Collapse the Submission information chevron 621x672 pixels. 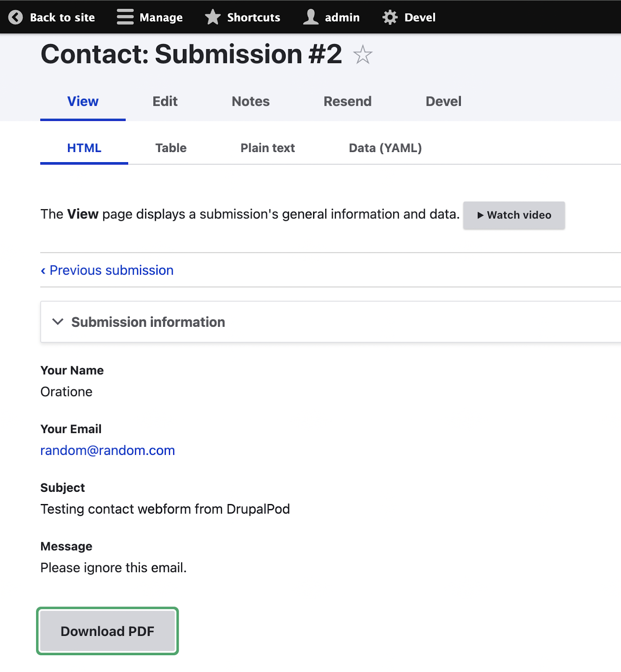point(58,322)
